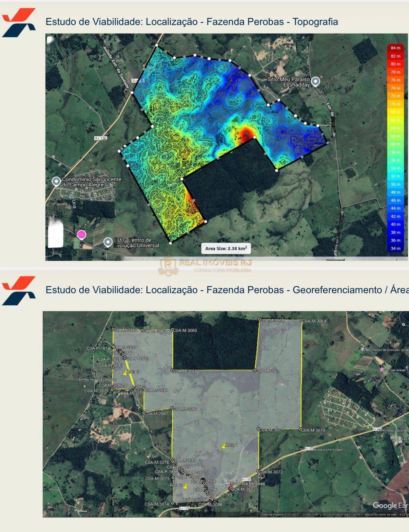Select survey point COA-M-3069
The image size is (409, 532).
pyautogui.click(x=301, y=320)
